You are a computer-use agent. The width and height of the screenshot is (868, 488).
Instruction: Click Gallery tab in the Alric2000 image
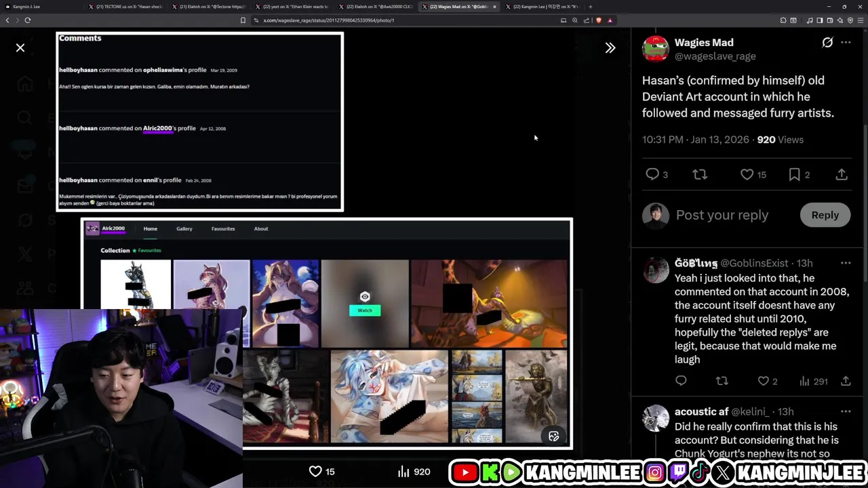pyautogui.click(x=184, y=229)
